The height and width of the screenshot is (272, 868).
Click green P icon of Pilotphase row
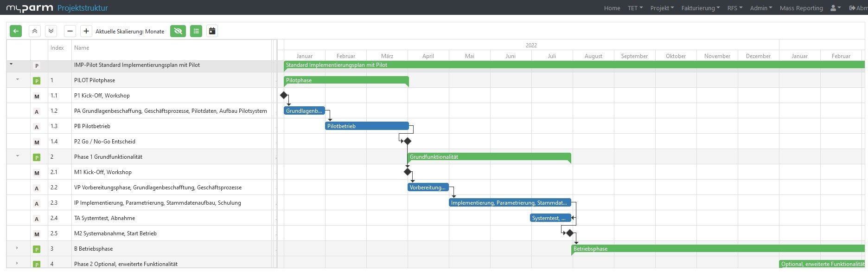point(37,81)
